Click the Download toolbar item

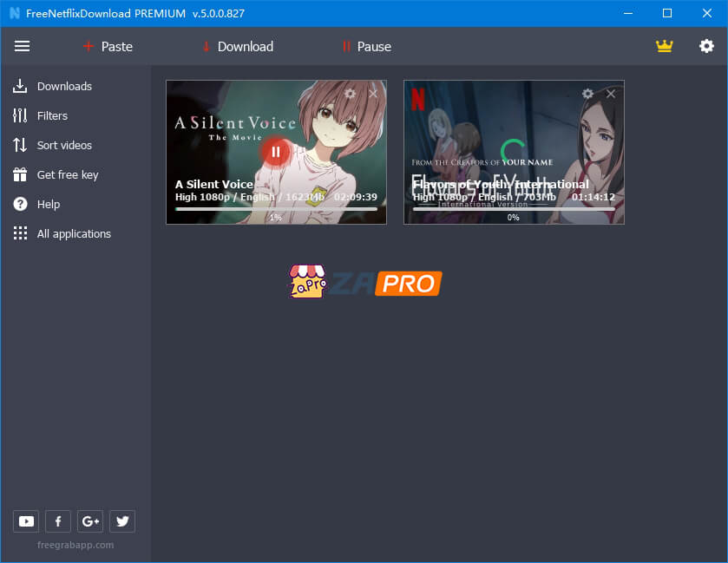236,46
